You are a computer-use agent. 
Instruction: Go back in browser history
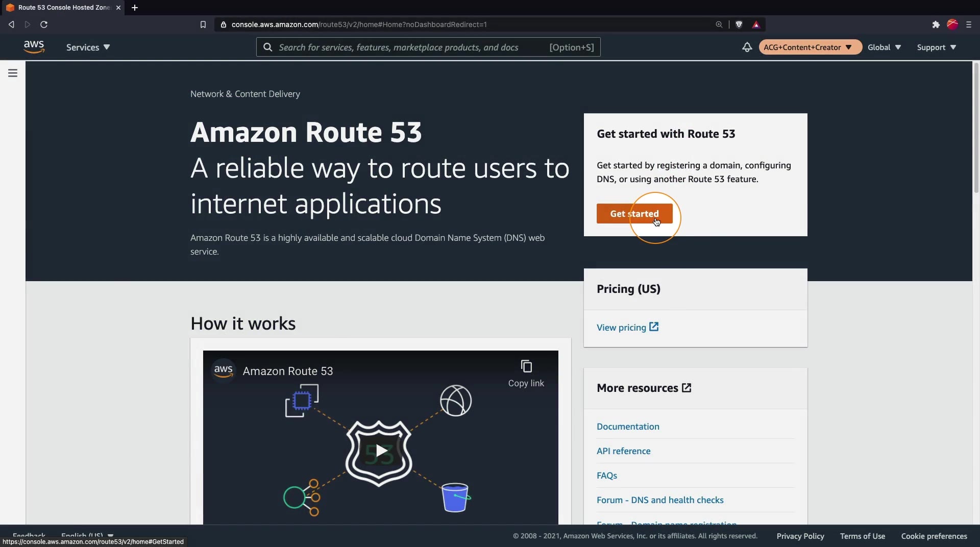point(11,24)
